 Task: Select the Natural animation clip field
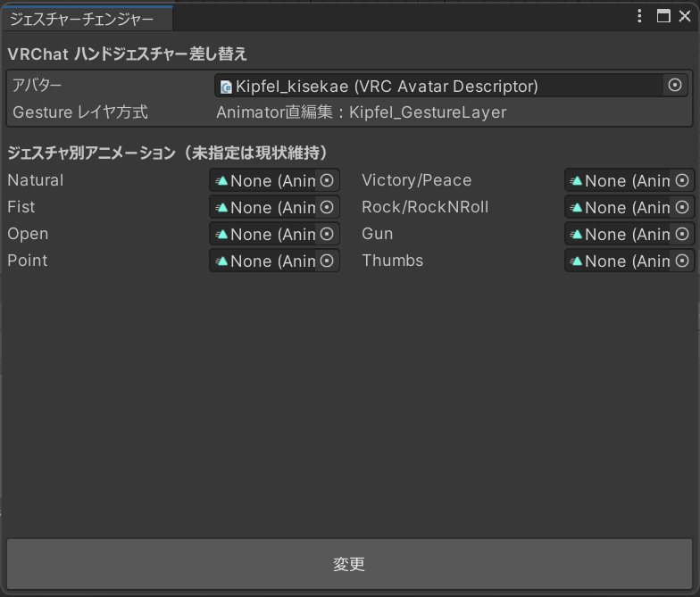coord(275,180)
